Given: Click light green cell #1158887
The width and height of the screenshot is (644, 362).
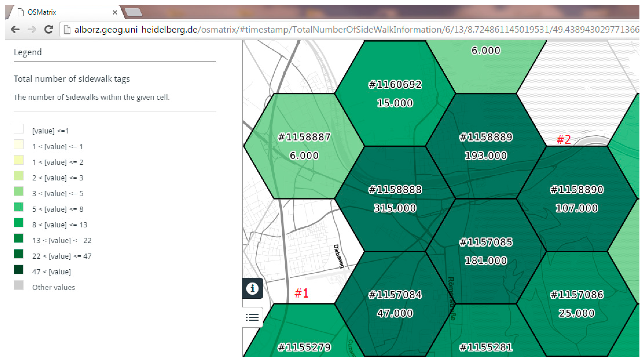Looking at the screenshot, I should coord(304,146).
